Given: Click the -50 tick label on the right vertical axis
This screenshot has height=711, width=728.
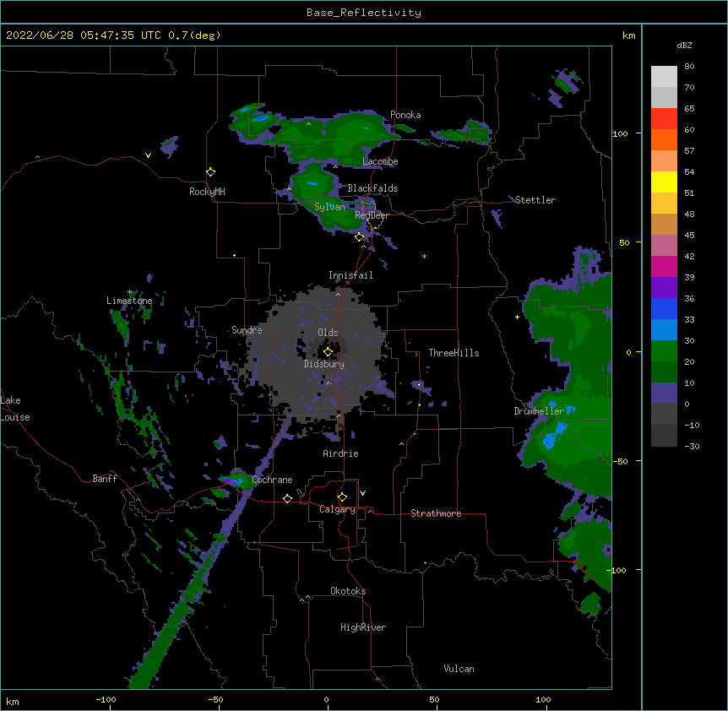Looking at the screenshot, I should pyautogui.click(x=620, y=461).
